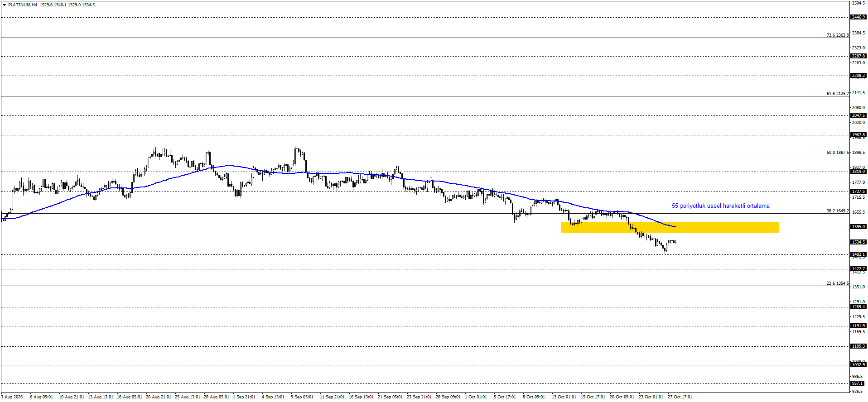Click the "50.0 1887.5" Fibonacci label
The image size is (868, 402).
838,153
